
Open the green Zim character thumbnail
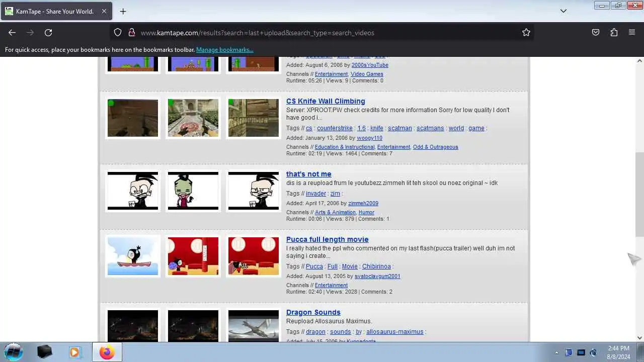[193, 191]
